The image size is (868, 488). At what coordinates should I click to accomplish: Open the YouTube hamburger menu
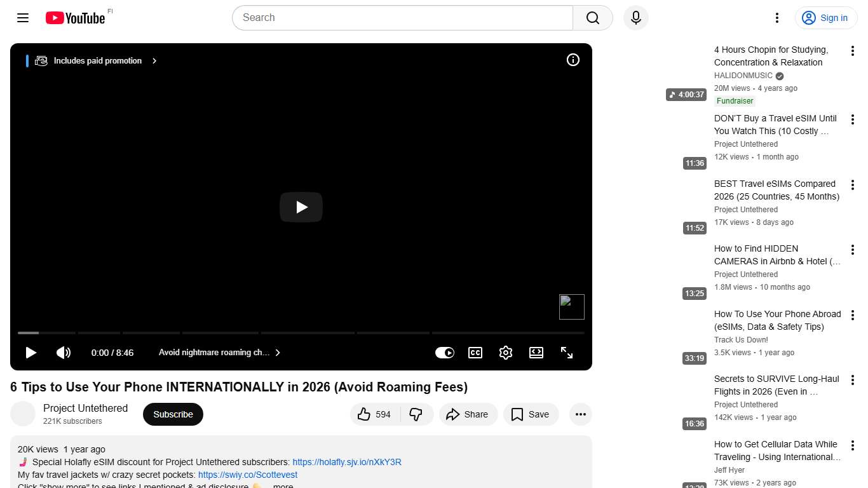(22, 18)
